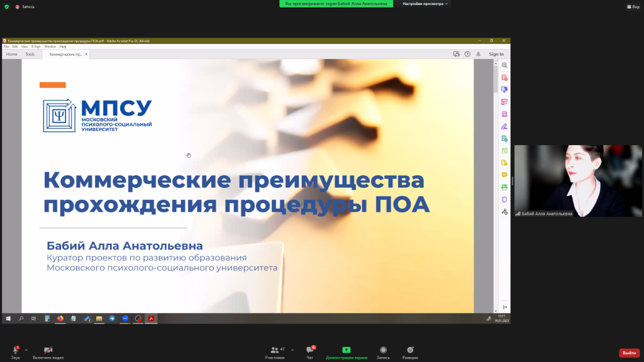This screenshot has height=362, width=644.
Task: Click the Запись record icon in toolbar
Action: pos(383,350)
